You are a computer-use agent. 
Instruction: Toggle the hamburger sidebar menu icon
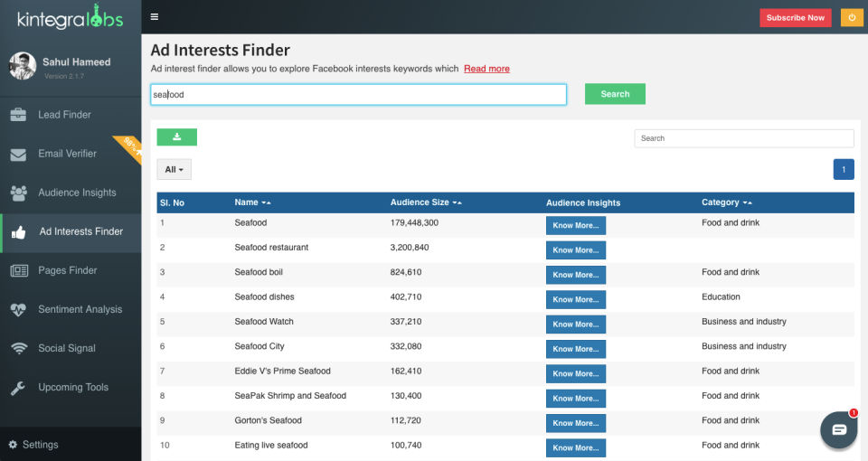coord(155,16)
